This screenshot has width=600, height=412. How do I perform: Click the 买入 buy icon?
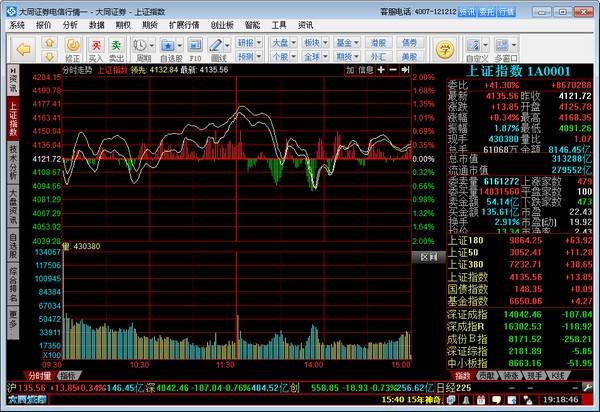tap(97, 46)
